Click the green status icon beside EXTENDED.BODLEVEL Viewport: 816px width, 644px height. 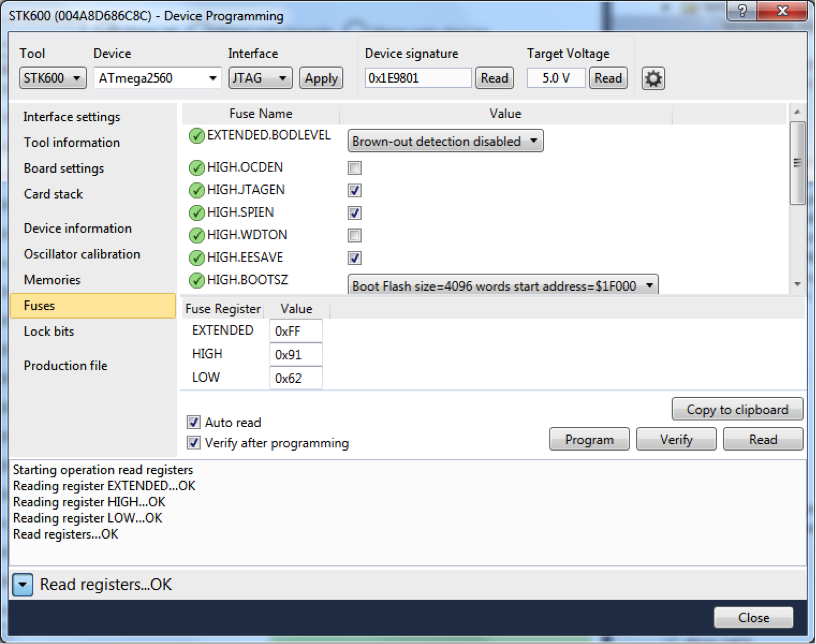point(196,135)
